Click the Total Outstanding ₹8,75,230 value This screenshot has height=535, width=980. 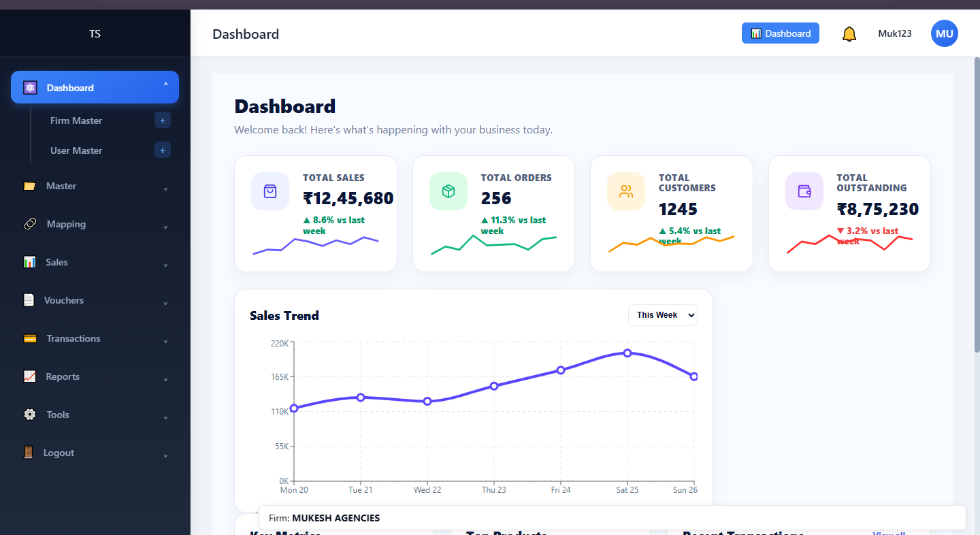click(x=878, y=209)
